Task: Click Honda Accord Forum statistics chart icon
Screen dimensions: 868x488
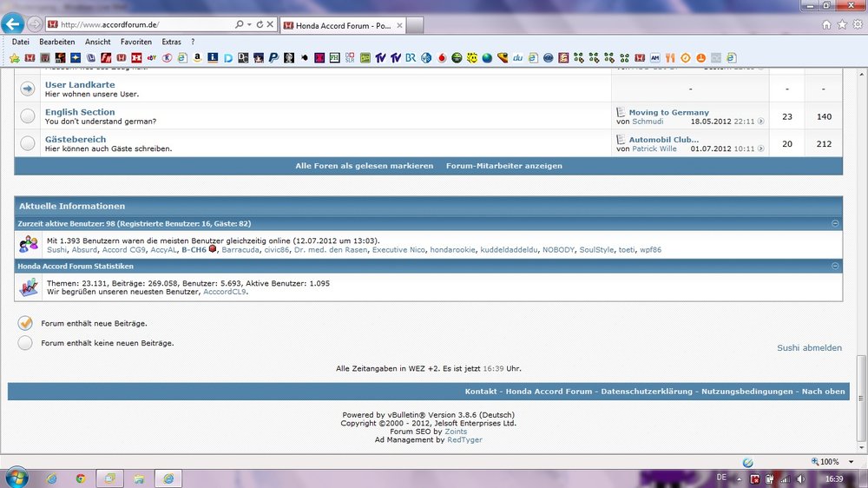Action: (x=29, y=287)
